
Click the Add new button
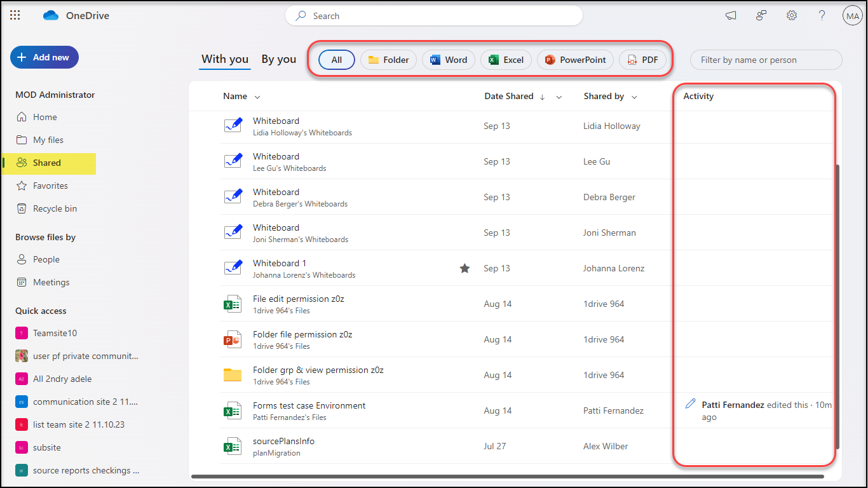pyautogui.click(x=44, y=57)
